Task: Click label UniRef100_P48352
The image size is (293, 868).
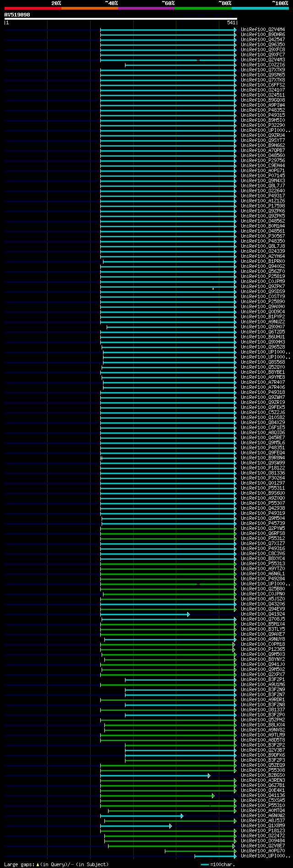Action: coord(263,110)
